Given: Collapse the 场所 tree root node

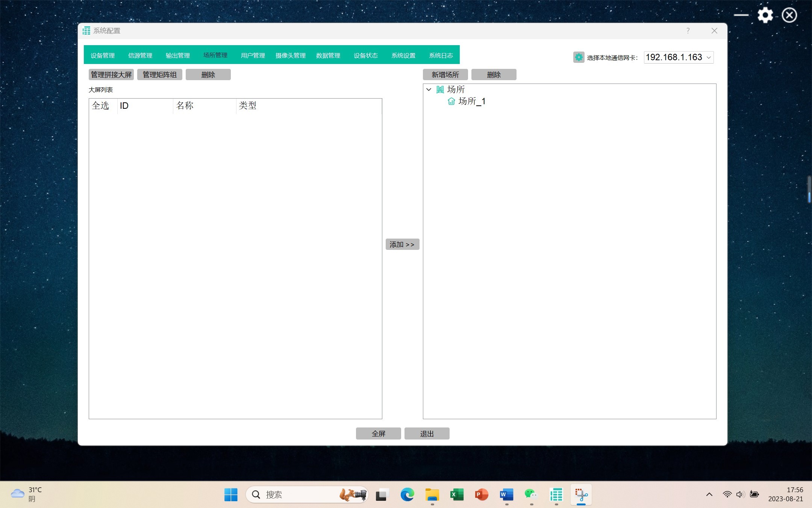Looking at the screenshot, I should click(429, 90).
